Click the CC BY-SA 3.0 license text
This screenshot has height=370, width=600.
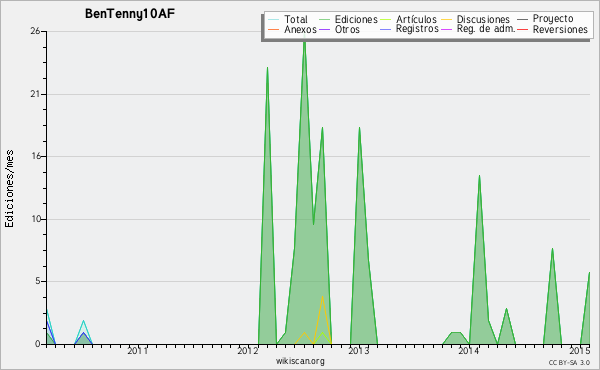coord(569,362)
